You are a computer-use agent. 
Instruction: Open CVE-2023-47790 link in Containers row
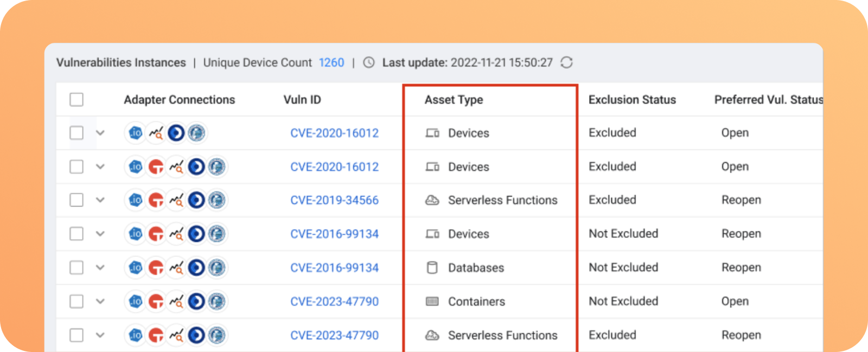[335, 301]
